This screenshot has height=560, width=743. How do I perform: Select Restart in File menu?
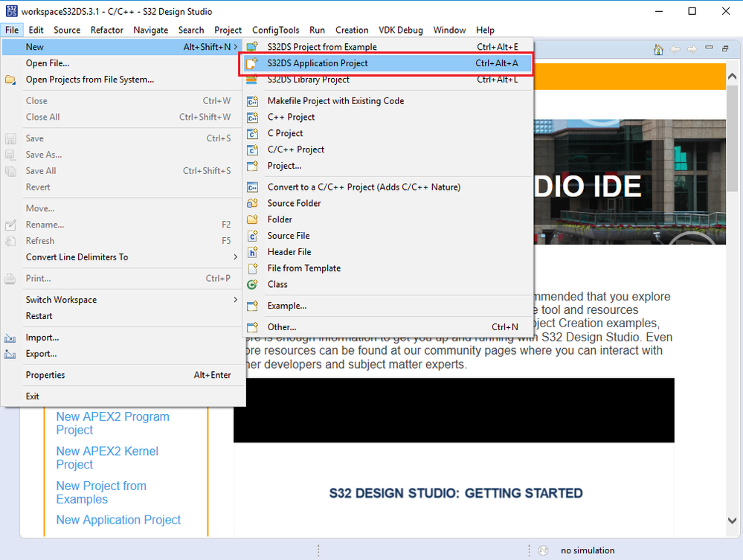(x=123, y=316)
